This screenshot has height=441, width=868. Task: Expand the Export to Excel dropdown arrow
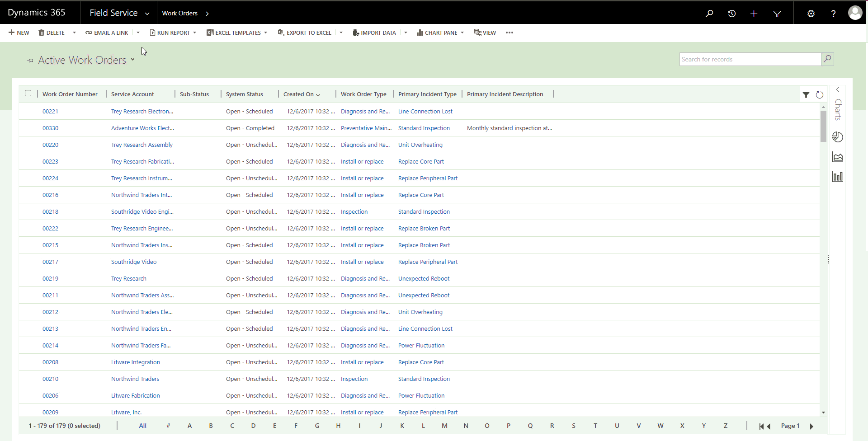point(341,33)
